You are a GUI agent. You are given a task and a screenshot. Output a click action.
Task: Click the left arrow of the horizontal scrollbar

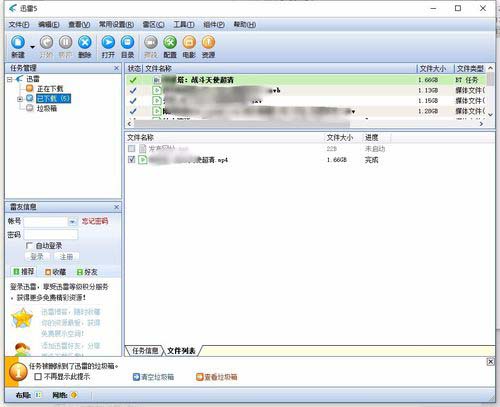click(x=129, y=124)
